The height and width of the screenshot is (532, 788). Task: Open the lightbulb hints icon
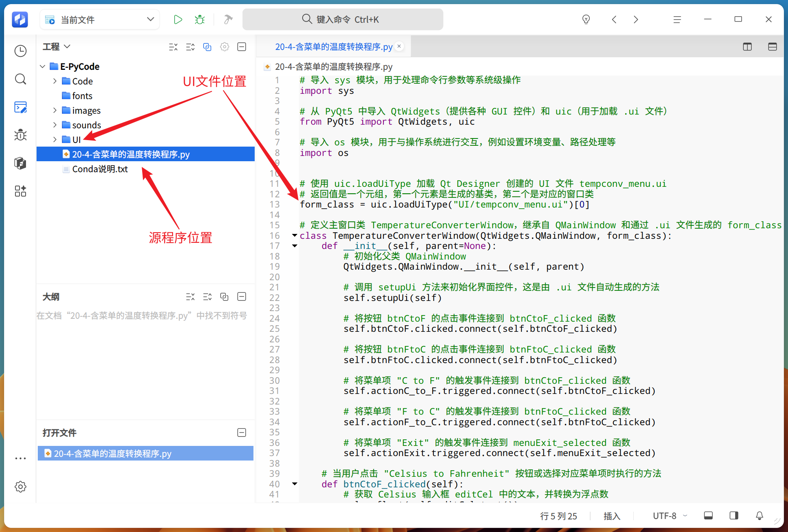586,19
